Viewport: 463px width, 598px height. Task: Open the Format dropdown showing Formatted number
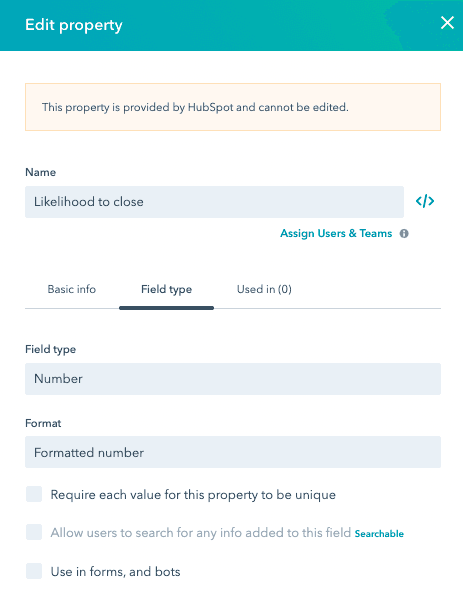[233, 452]
